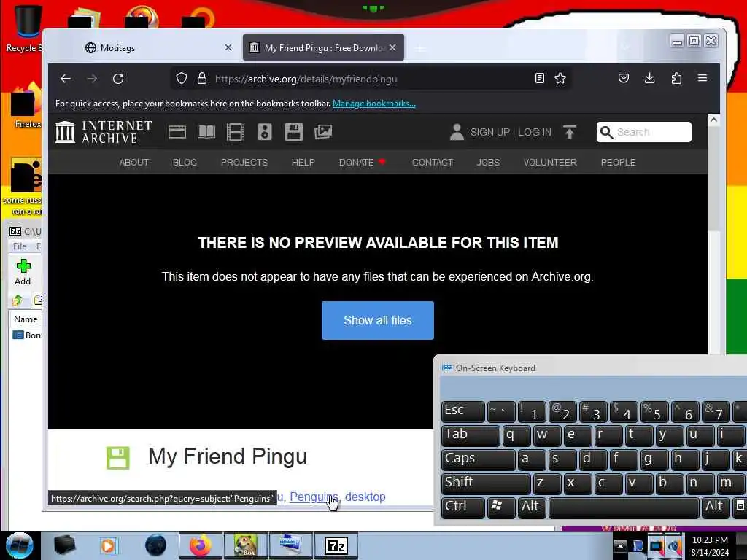Reload the page with the refresh icon

click(118, 79)
